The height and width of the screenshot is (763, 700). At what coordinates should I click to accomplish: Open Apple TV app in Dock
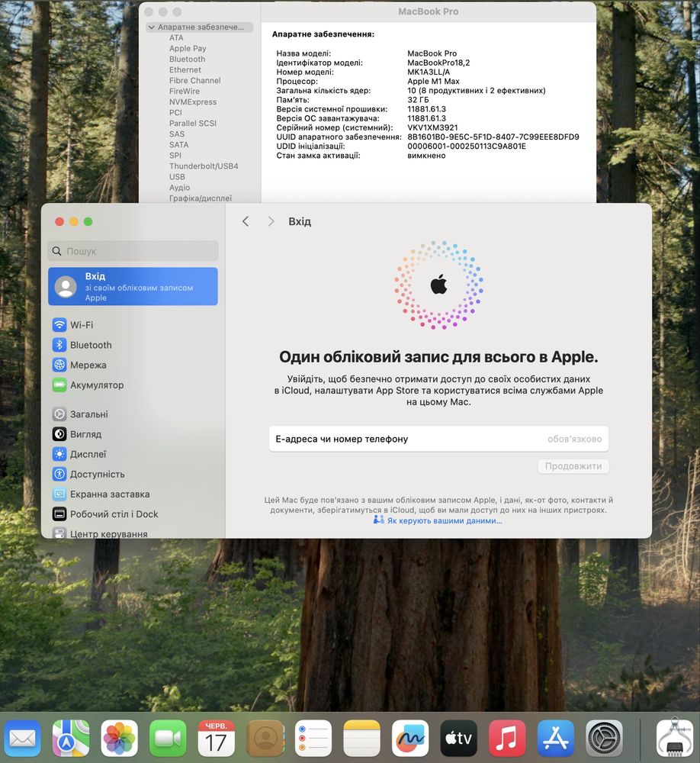(459, 738)
